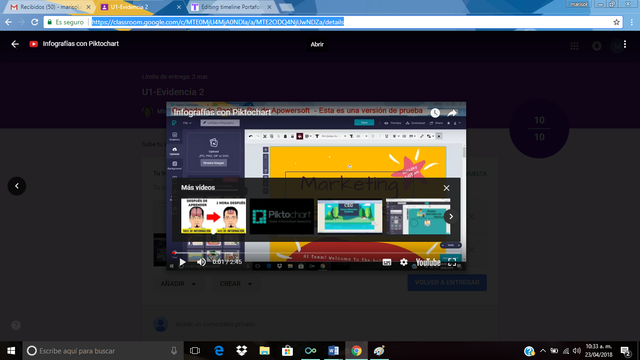The image size is (640, 360).
Task: Click the classroom.google.com address bar
Action: point(218,22)
